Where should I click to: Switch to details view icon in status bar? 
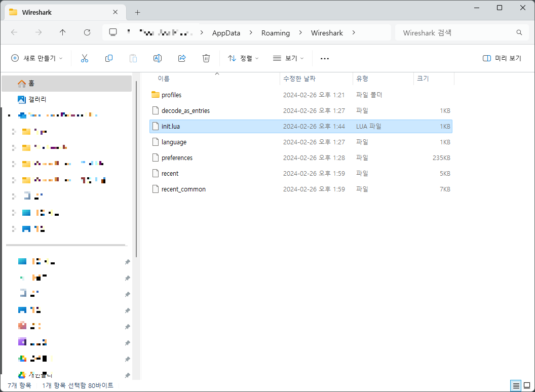point(516,385)
